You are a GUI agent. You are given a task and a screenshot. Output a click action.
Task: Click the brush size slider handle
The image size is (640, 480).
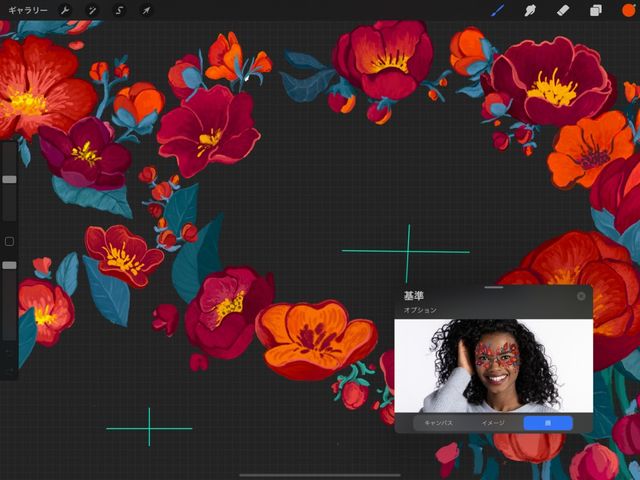coord(9,179)
